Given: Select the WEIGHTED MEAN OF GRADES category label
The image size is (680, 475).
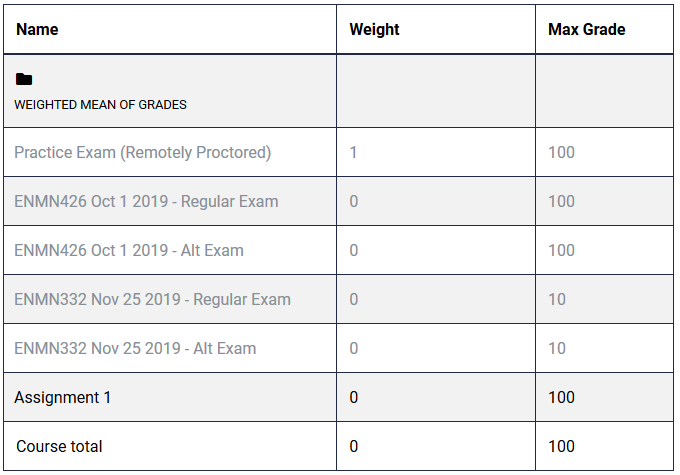Looking at the screenshot, I should pos(100,105).
